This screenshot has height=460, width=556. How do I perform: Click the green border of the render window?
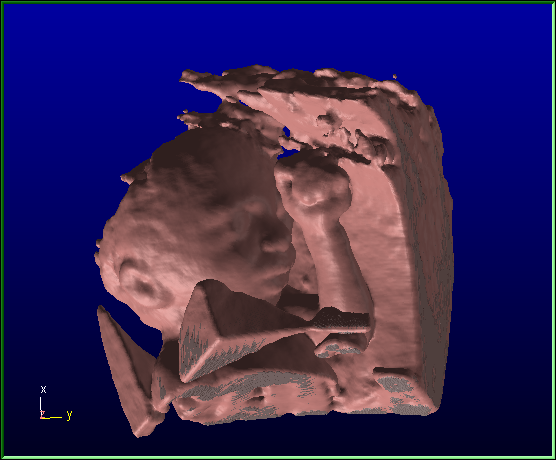[278, 2]
